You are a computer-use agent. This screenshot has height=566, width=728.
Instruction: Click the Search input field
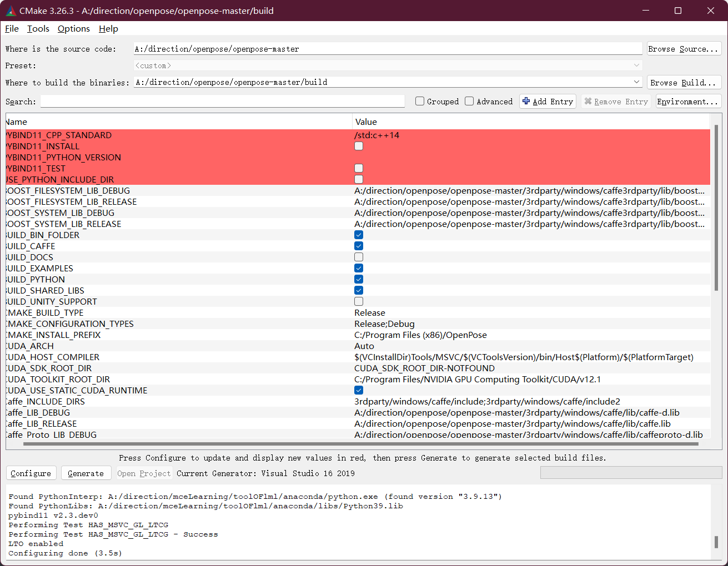222,102
